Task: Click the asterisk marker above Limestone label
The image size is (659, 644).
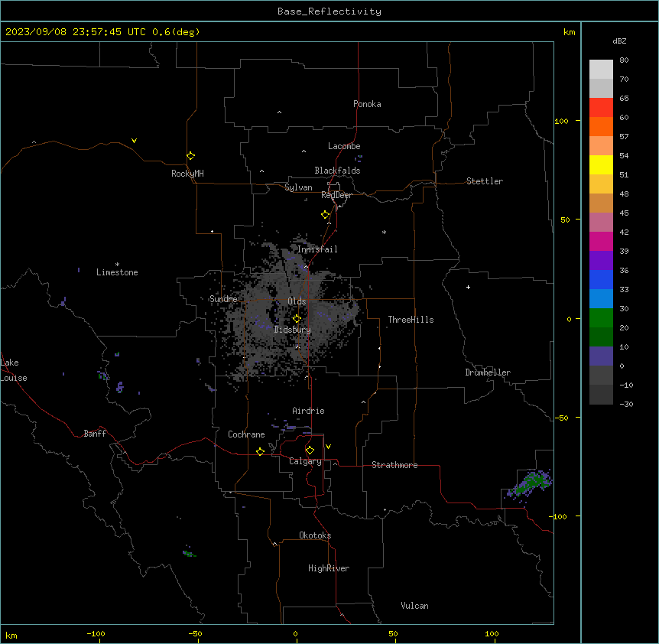Action: (117, 265)
